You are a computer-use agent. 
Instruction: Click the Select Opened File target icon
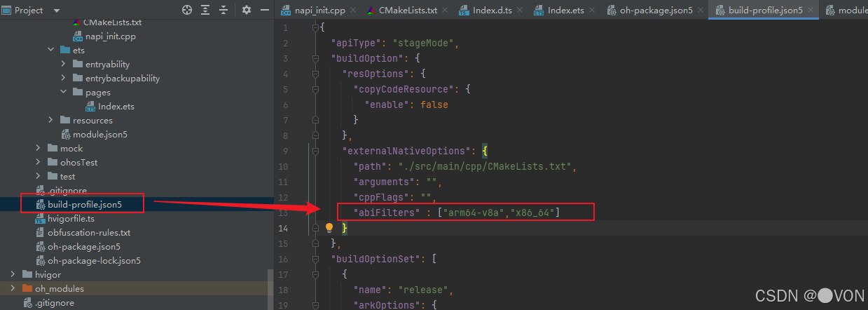click(187, 10)
